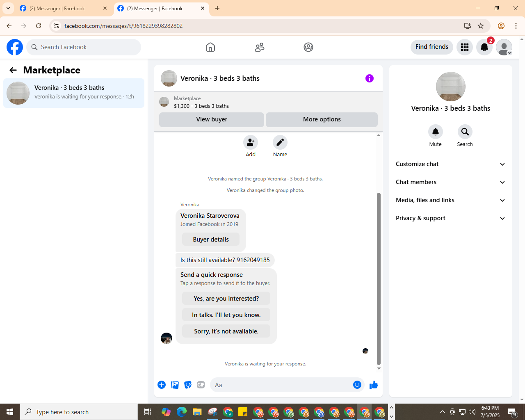Send quick reply 'Yes, are you interested?'
Viewport: 525px width, 420px height.
click(x=226, y=298)
